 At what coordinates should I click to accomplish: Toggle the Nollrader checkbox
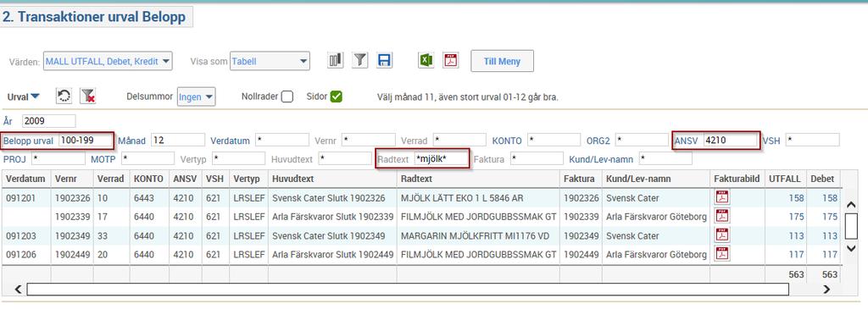[x=287, y=97]
